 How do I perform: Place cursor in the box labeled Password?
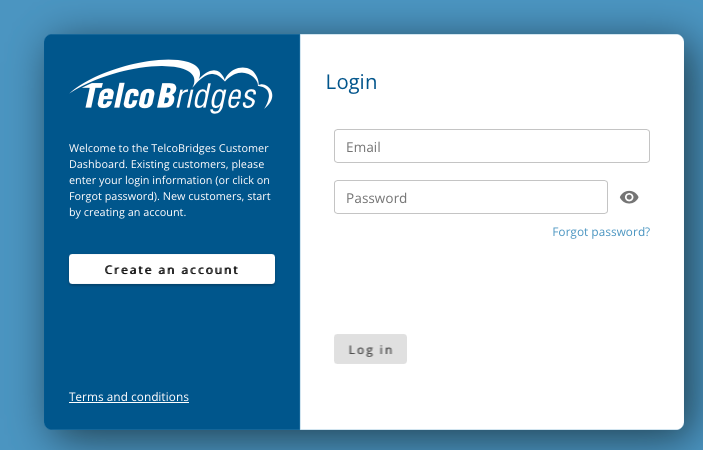pyautogui.click(x=471, y=197)
